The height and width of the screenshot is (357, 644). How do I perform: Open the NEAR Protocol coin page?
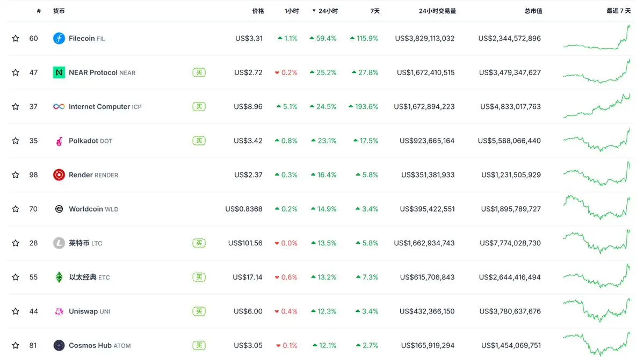[x=102, y=72]
